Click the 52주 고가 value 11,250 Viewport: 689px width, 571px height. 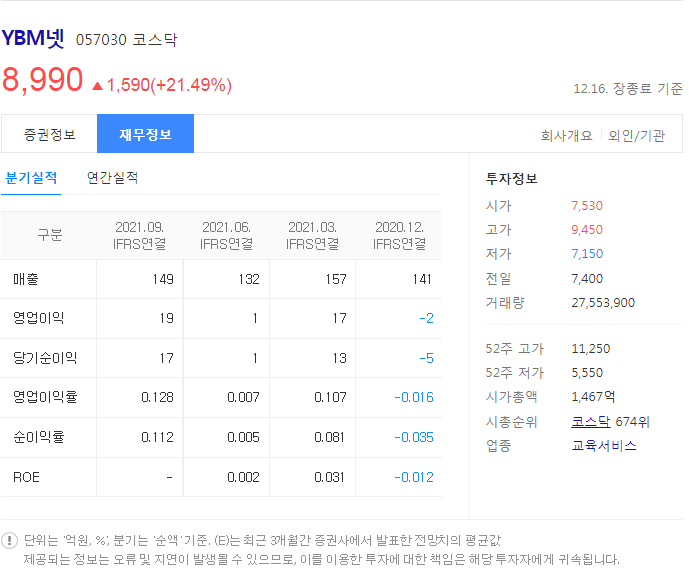[x=591, y=349]
